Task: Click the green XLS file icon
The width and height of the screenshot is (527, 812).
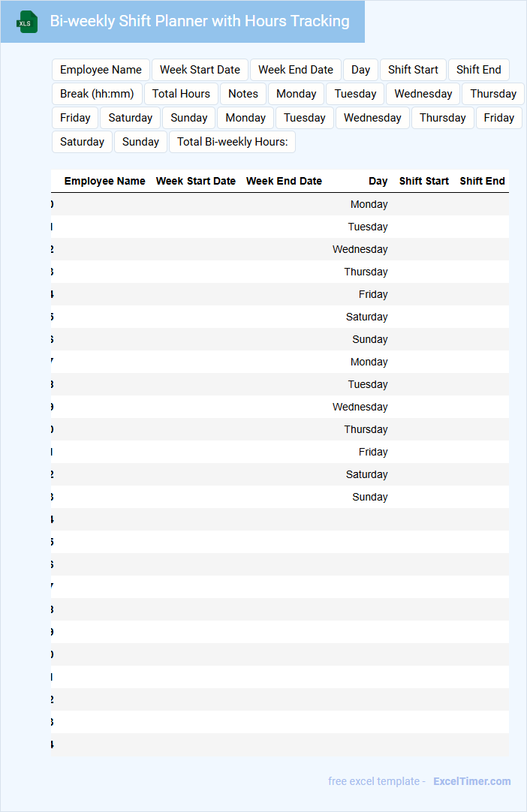Action: 27,22
